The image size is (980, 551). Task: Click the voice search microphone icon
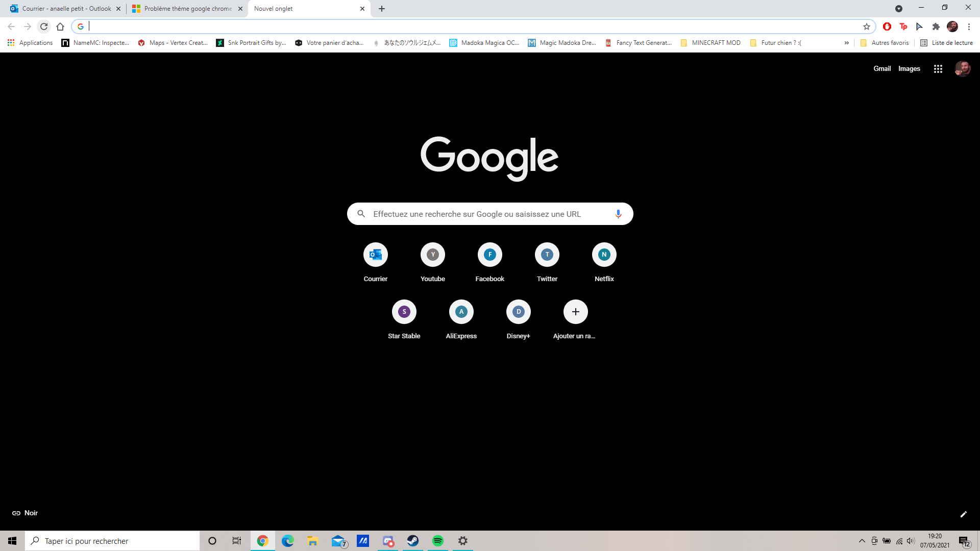[x=618, y=214]
